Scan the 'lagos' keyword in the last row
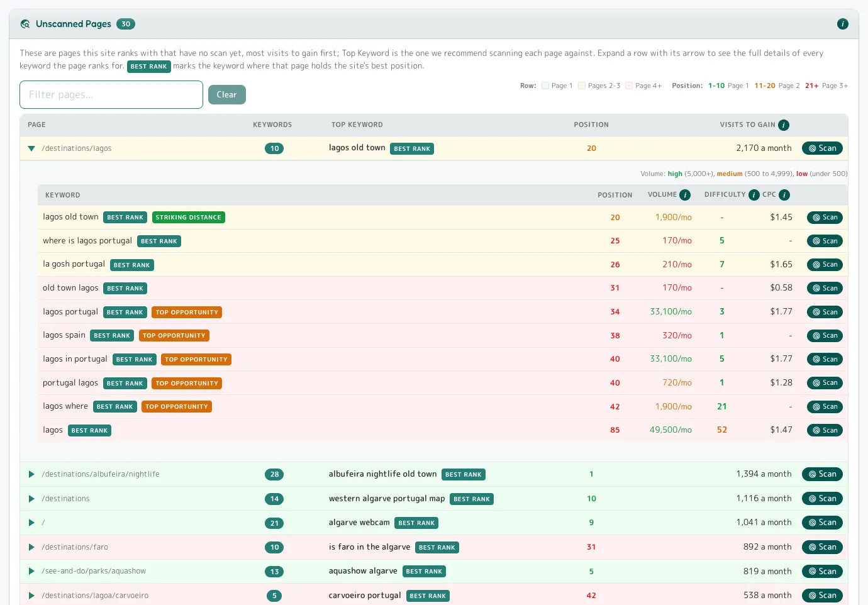The width and height of the screenshot is (868, 605). (825, 430)
